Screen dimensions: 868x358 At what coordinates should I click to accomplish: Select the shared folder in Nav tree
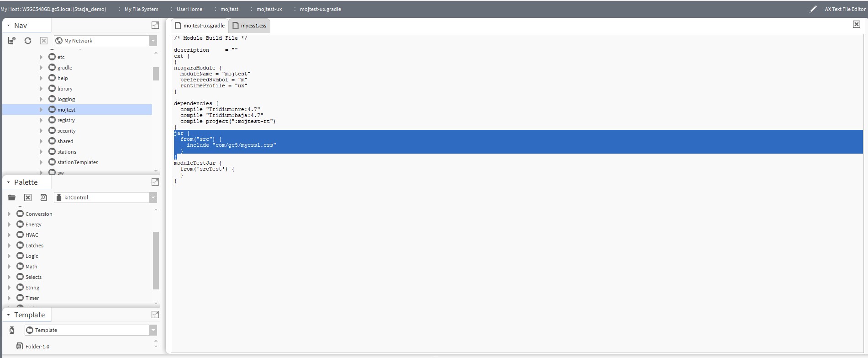(65, 141)
